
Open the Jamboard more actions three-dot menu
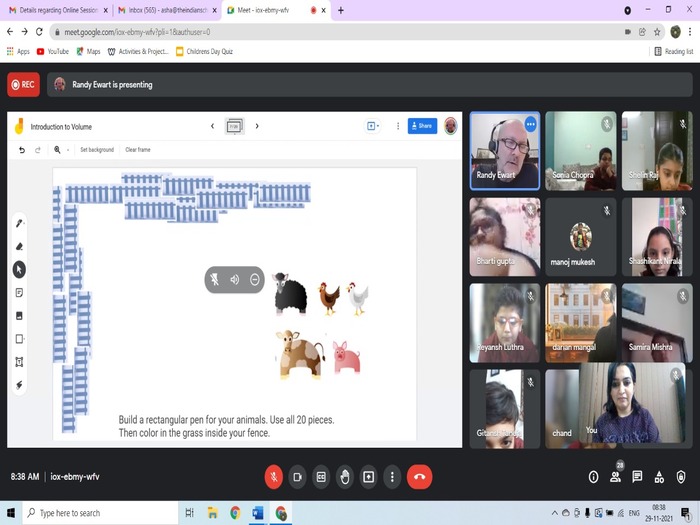click(x=398, y=126)
